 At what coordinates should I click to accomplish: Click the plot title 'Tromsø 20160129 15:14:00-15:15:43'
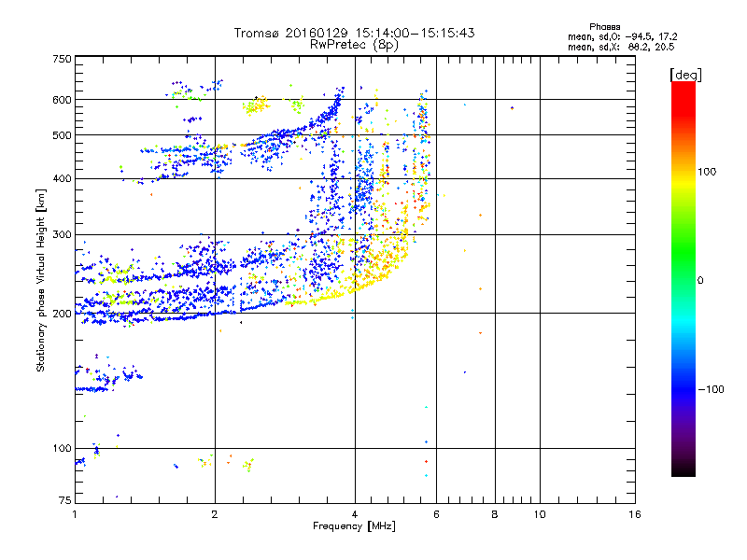point(354,33)
